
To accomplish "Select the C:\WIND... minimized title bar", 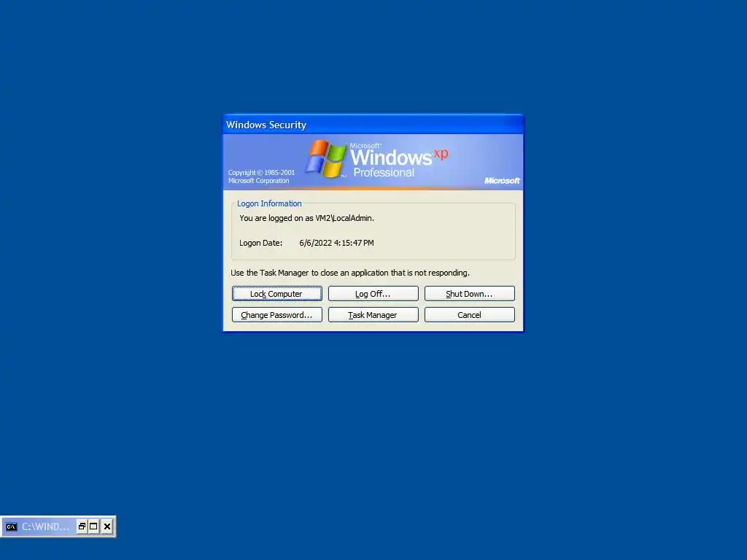I will click(x=45, y=526).
